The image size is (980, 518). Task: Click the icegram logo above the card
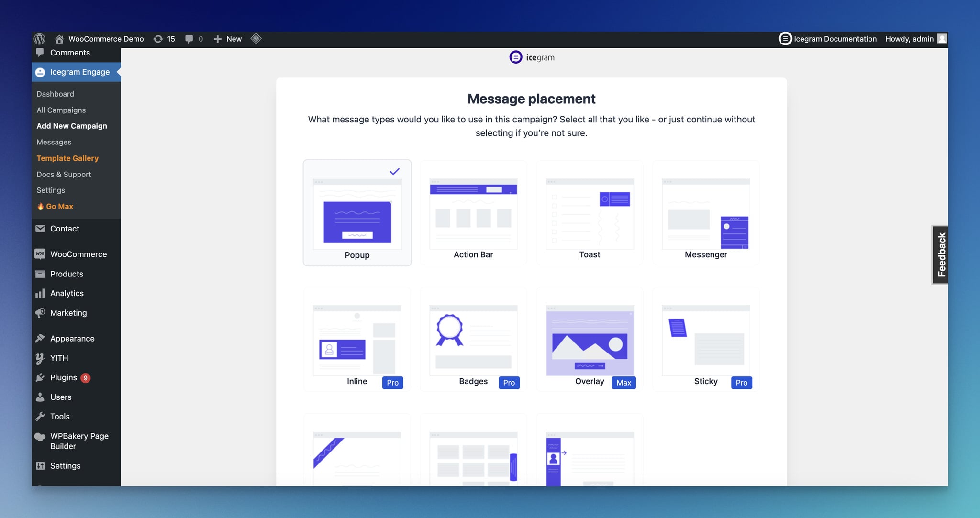click(x=532, y=57)
